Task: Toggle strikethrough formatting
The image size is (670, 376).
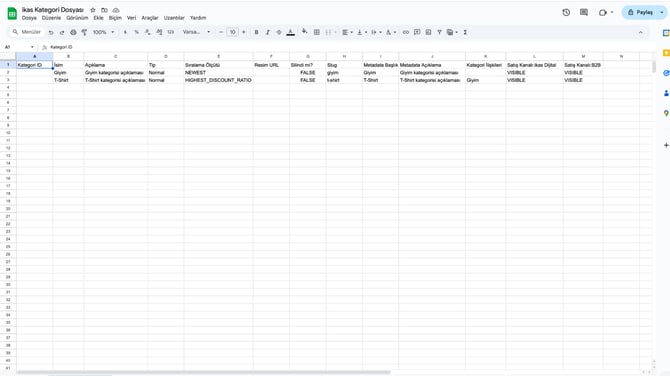Action: click(x=279, y=32)
